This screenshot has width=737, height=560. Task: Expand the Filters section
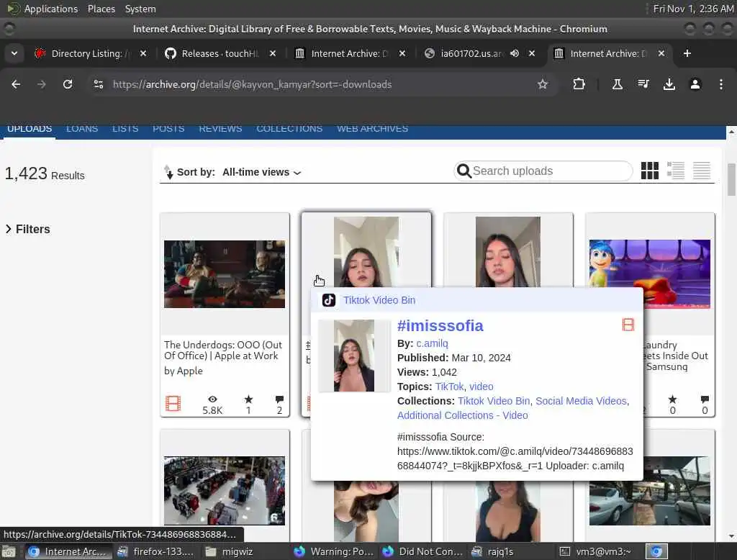click(28, 229)
